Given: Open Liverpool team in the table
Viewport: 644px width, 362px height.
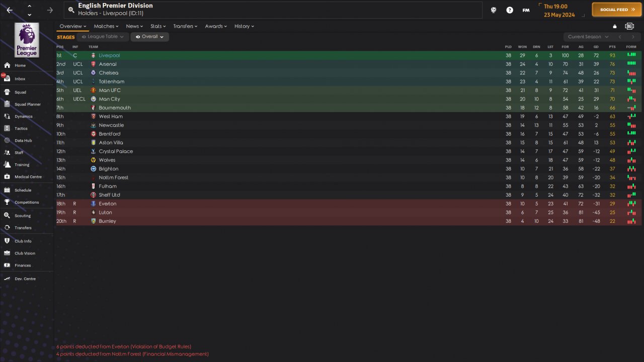Looking at the screenshot, I should pyautogui.click(x=109, y=55).
